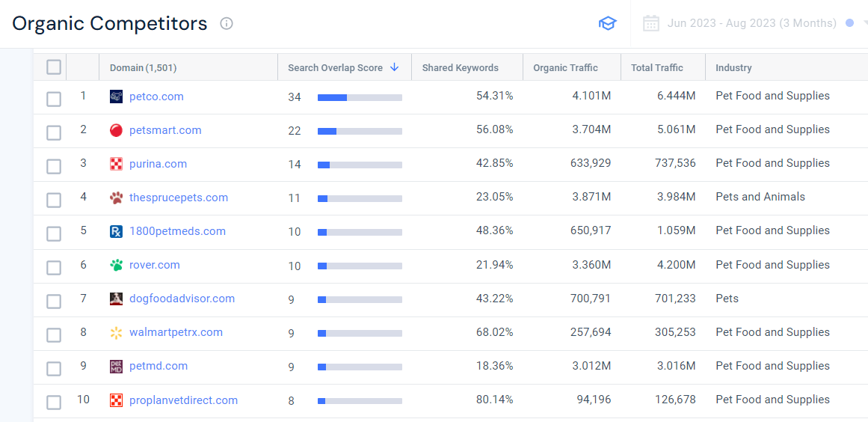This screenshot has width=868, height=422.
Task: Sort by Search Overlap Score column header
Action: point(335,68)
